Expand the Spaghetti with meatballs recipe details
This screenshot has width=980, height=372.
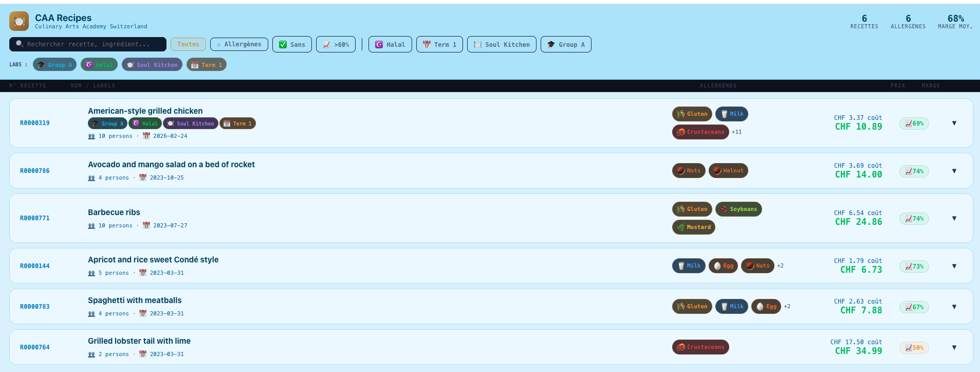[954, 307]
